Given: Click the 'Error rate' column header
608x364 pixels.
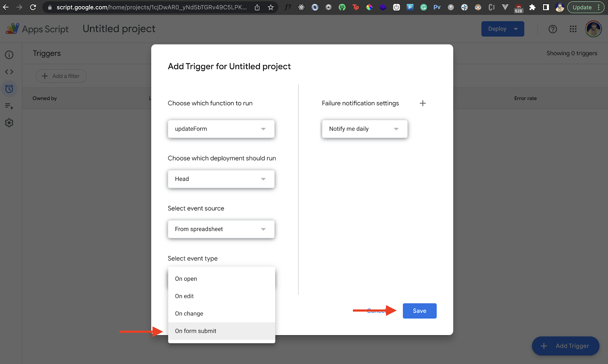Looking at the screenshot, I should [x=526, y=98].
